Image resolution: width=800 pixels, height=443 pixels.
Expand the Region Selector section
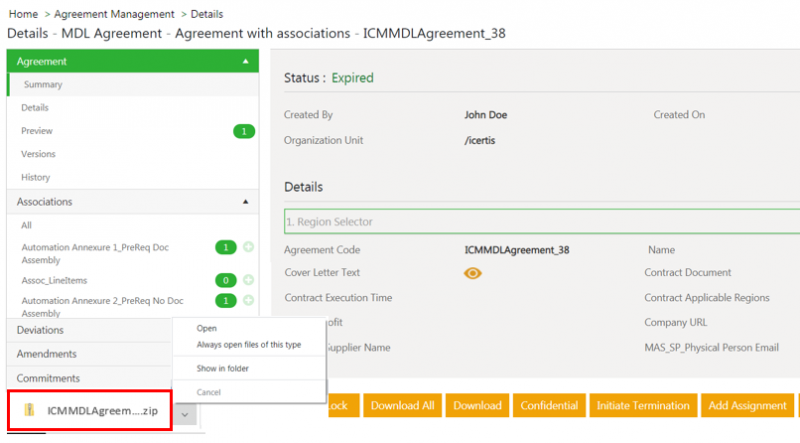click(x=542, y=222)
